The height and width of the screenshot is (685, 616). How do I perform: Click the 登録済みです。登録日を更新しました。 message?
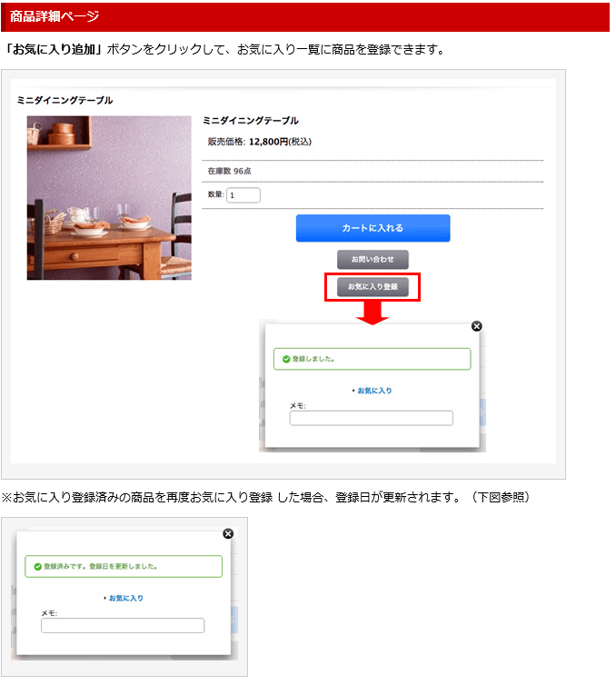(101, 567)
